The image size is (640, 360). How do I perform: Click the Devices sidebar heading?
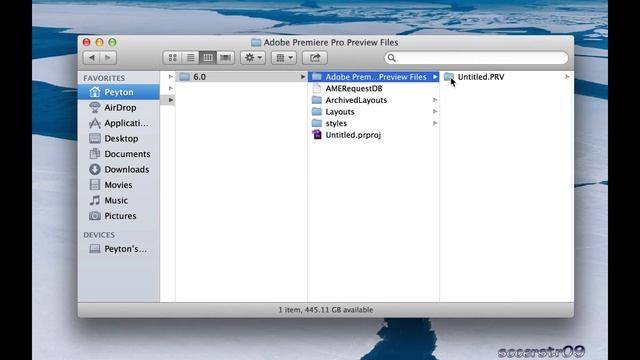point(99,235)
